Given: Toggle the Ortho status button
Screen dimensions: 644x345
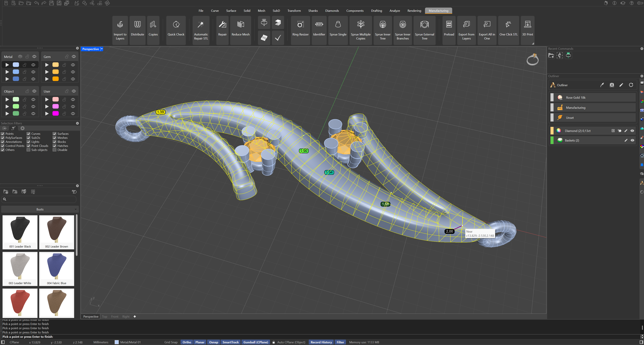Looking at the screenshot, I should 187,342.
